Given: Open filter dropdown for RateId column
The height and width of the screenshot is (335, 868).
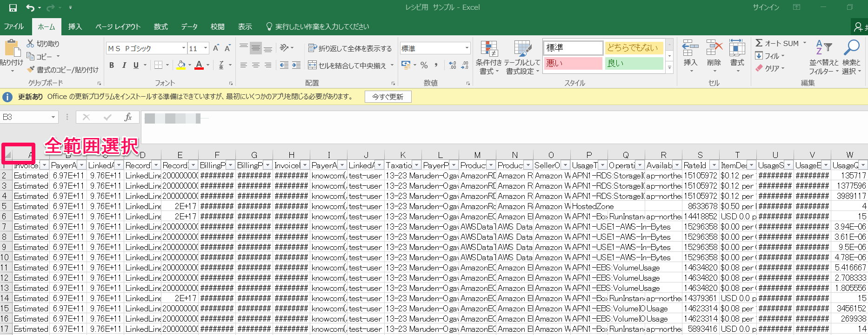Looking at the screenshot, I should pos(714,165).
